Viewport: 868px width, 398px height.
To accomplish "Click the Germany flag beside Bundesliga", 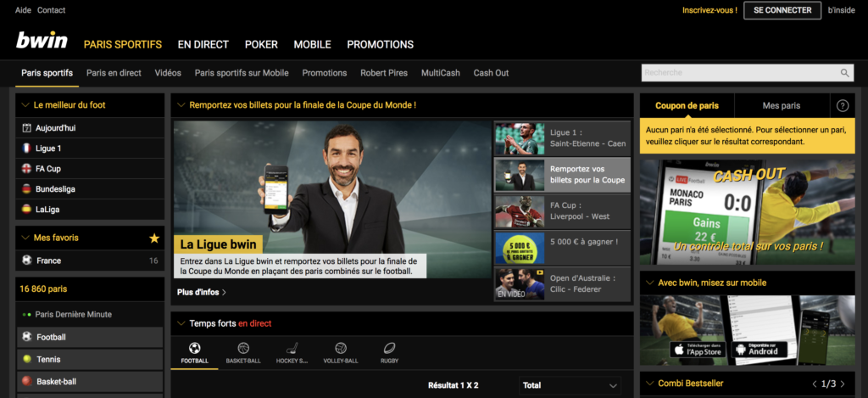I will [x=26, y=189].
